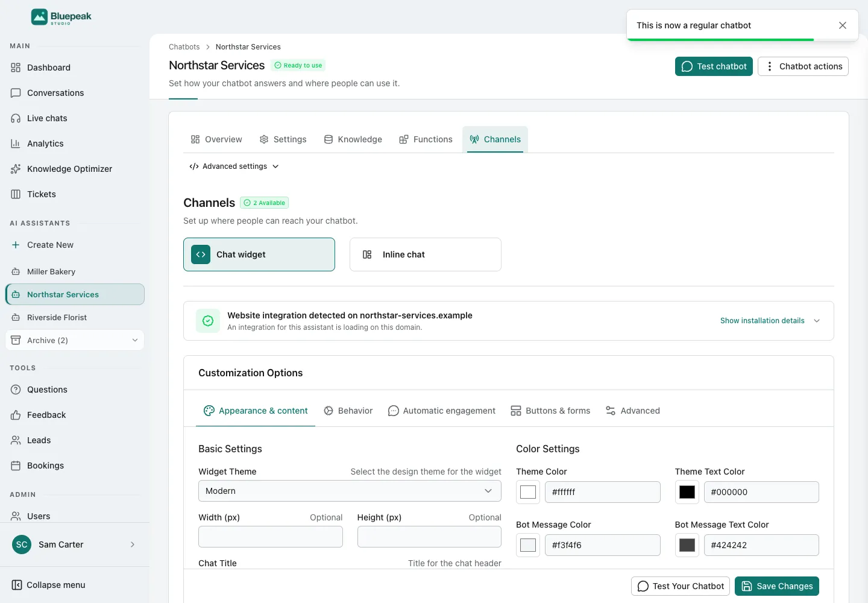Select the Miller Bakery assistant
Image resolution: width=868 pixels, height=603 pixels.
tap(75, 271)
